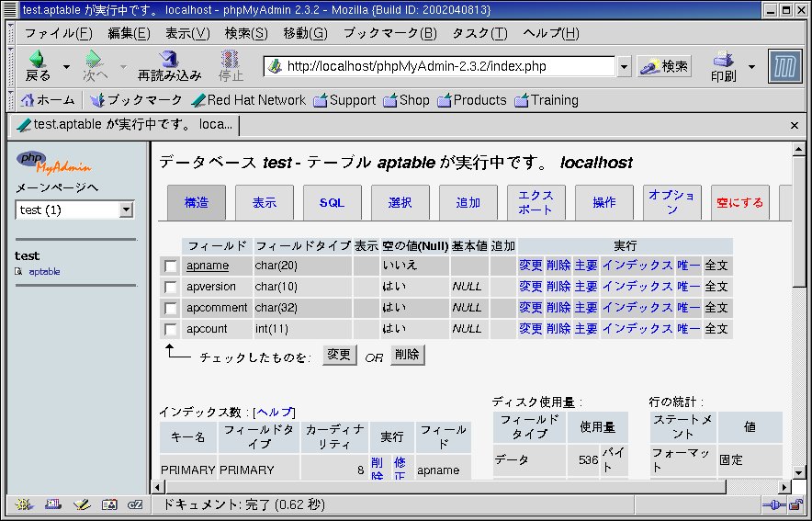The height and width of the screenshot is (521, 812).
Task: Open the ファイル(F) menu
Action: (58, 33)
